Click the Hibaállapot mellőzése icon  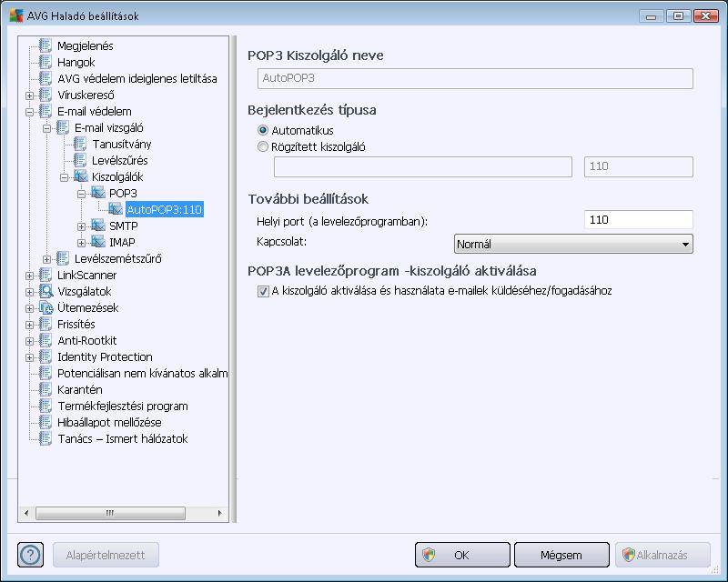click(x=45, y=422)
